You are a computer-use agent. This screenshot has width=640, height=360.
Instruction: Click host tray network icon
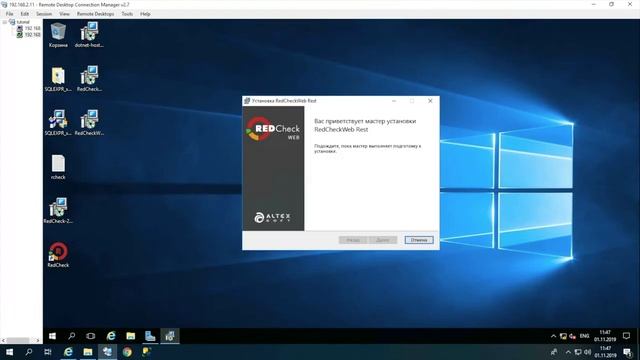point(578,352)
